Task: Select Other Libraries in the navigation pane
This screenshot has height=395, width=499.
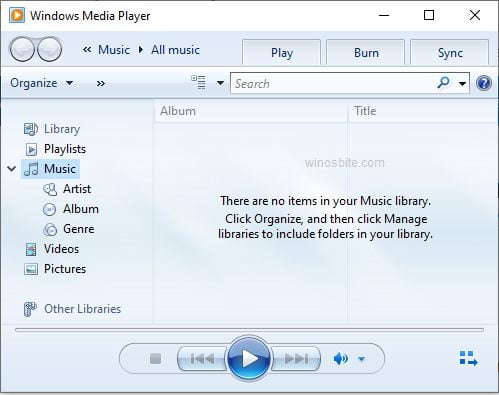Action: click(x=83, y=309)
